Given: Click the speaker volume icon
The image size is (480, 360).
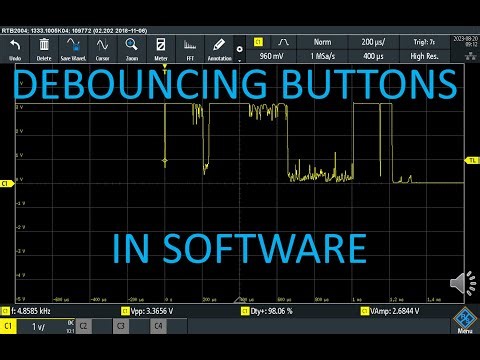Looking at the screenshot, I should coord(463,283).
